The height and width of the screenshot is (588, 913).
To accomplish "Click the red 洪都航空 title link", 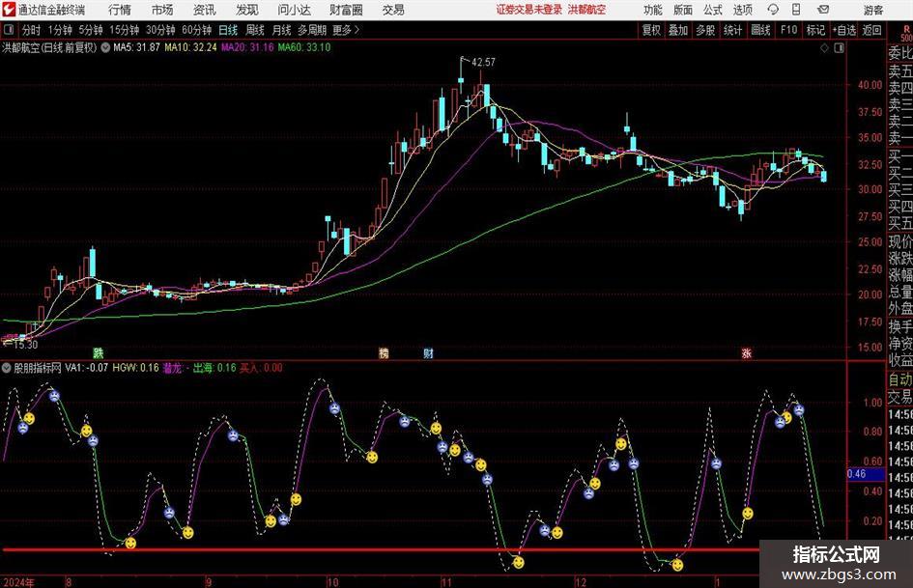I will [x=586, y=10].
